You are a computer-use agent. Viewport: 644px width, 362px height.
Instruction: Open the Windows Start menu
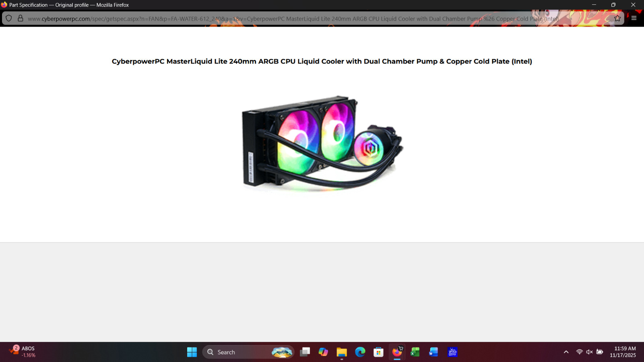point(192,352)
